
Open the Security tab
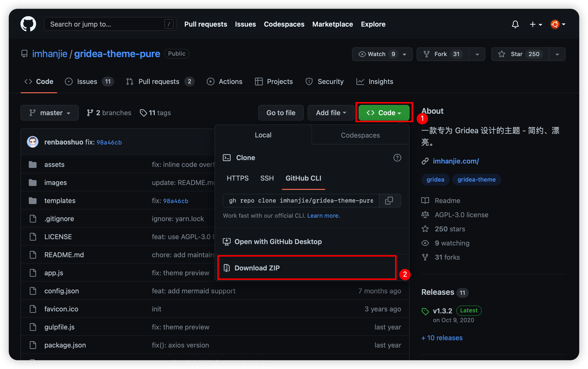tap(324, 82)
